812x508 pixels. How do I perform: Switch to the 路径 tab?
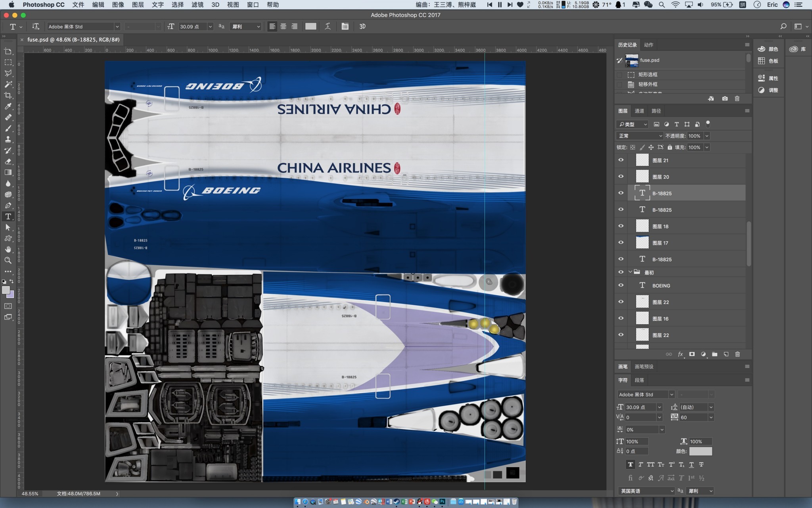tap(656, 111)
